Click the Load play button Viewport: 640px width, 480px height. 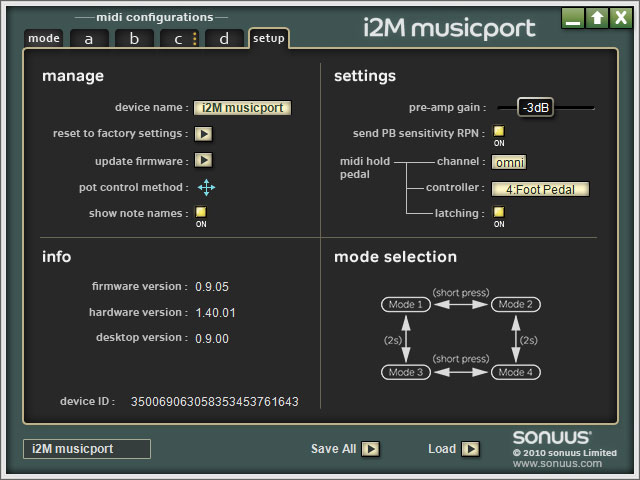[x=470, y=449]
